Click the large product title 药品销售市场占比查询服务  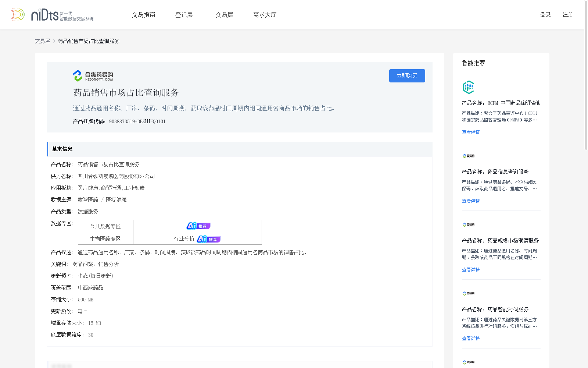[126, 93]
